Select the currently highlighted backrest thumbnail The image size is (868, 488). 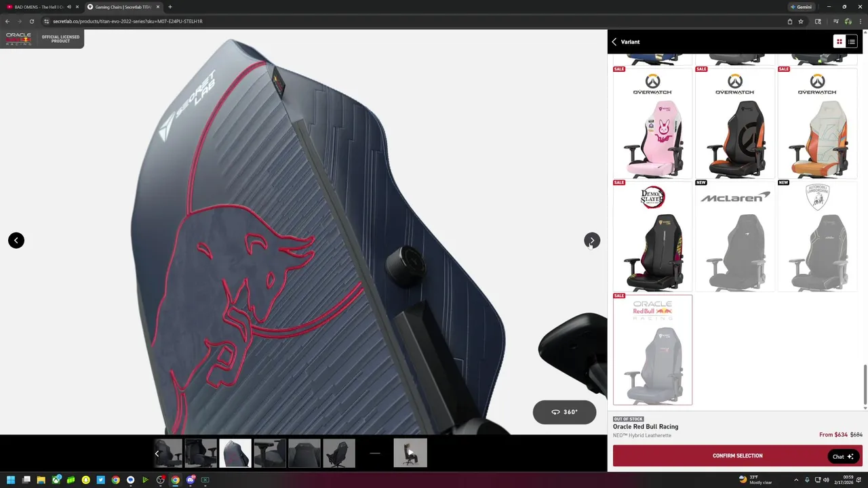click(235, 453)
